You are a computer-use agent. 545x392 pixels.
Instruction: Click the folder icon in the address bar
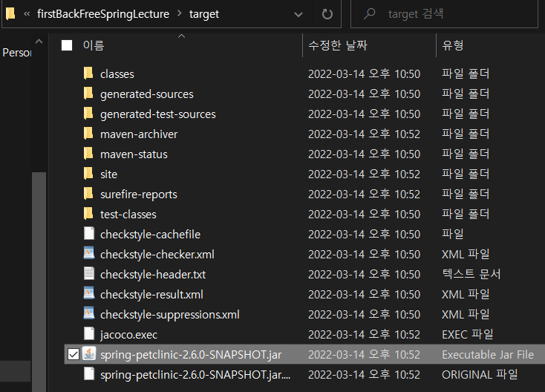pos(10,14)
